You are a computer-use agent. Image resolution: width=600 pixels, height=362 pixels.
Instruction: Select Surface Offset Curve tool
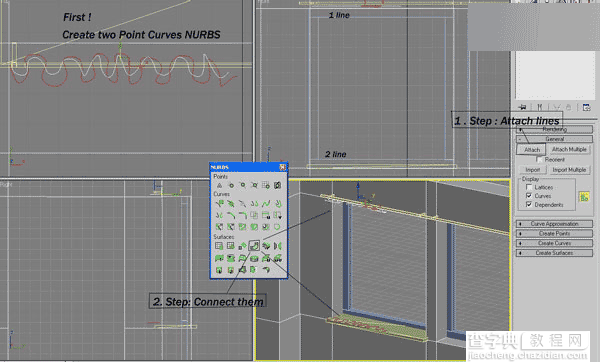(x=266, y=227)
